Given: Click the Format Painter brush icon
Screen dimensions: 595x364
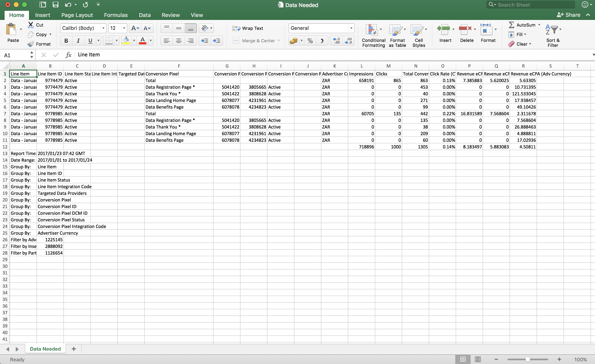Looking at the screenshot, I should [31, 44].
